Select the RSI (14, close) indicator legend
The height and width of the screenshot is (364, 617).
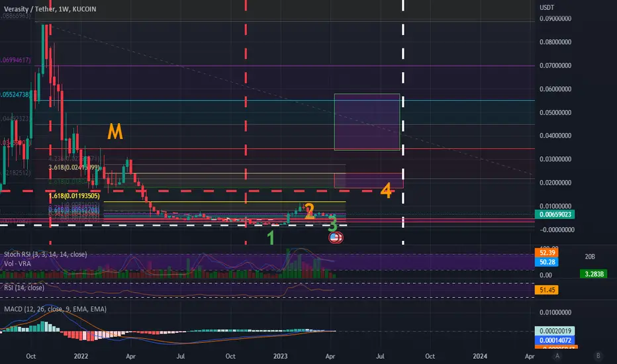point(24,288)
